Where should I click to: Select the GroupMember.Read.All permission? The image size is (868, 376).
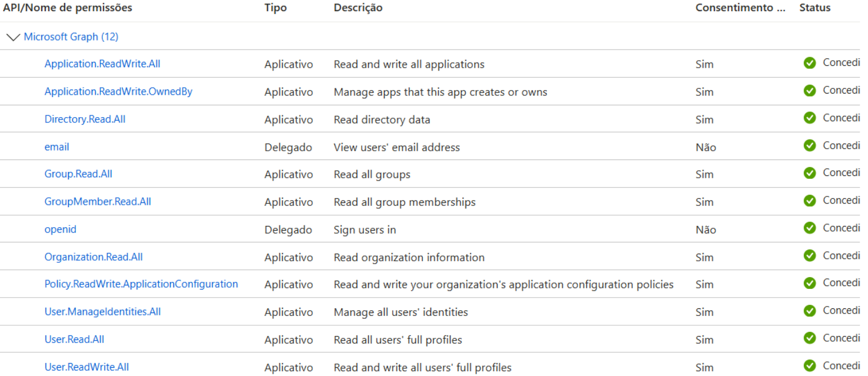[98, 201]
